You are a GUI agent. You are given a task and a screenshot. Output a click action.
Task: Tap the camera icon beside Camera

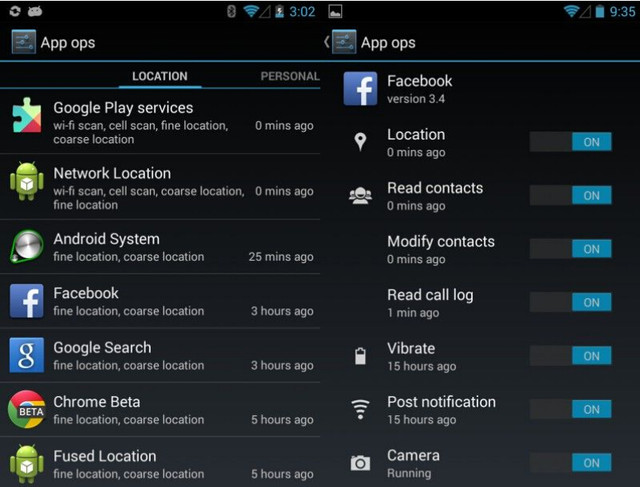[x=360, y=463]
